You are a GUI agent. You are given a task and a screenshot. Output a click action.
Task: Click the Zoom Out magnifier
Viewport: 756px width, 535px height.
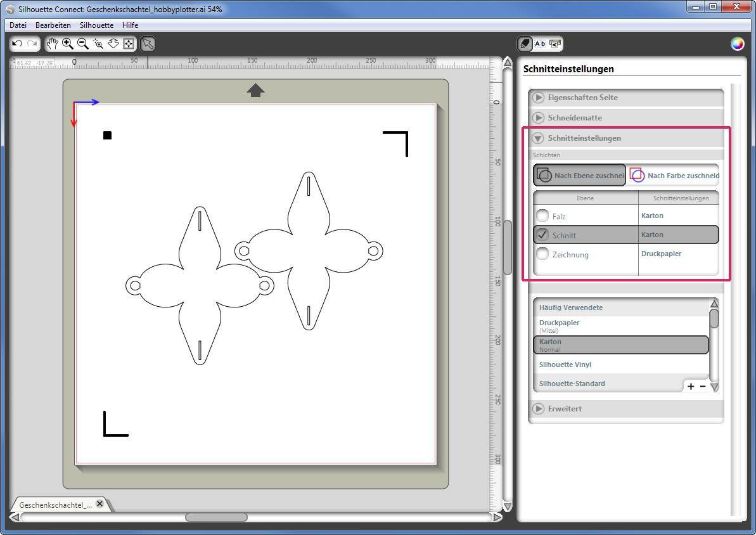[x=83, y=44]
